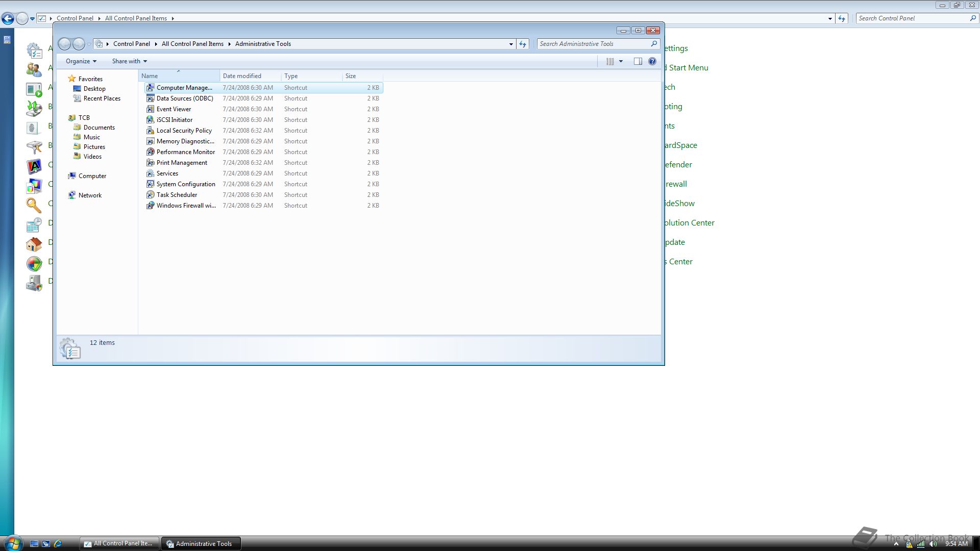The width and height of the screenshot is (980, 551).
Task: Launch Internet Explorer from quick launch
Action: 58,544
